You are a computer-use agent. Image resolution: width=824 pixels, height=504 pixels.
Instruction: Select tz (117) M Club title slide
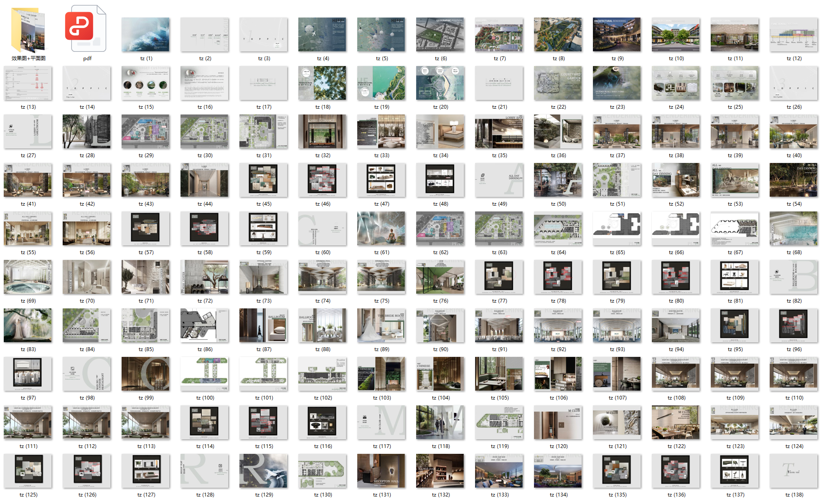pyautogui.click(x=381, y=422)
